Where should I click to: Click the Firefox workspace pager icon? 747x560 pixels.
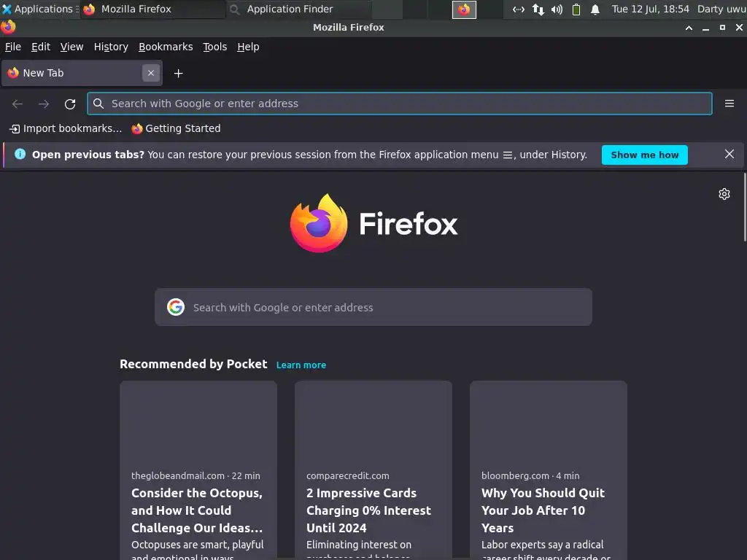[x=464, y=9]
